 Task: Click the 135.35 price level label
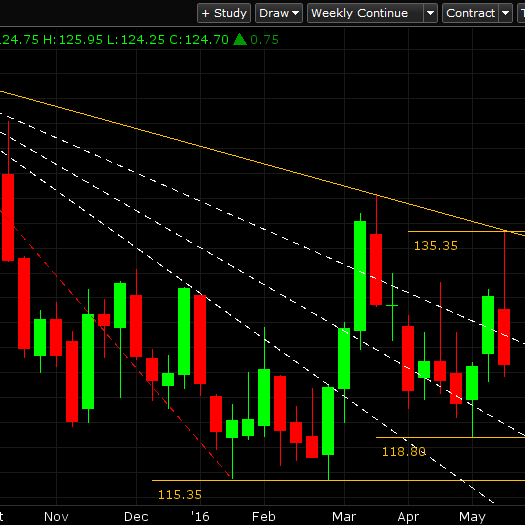(x=436, y=246)
